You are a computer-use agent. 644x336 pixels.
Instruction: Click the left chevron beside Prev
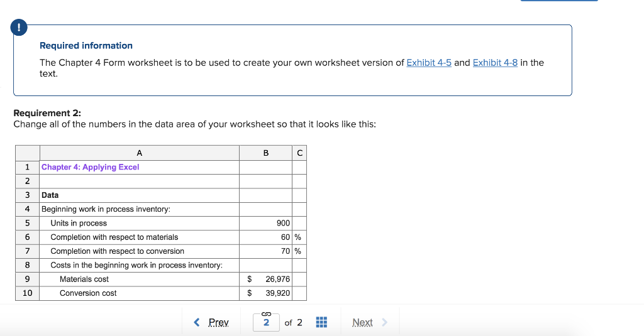tap(197, 322)
